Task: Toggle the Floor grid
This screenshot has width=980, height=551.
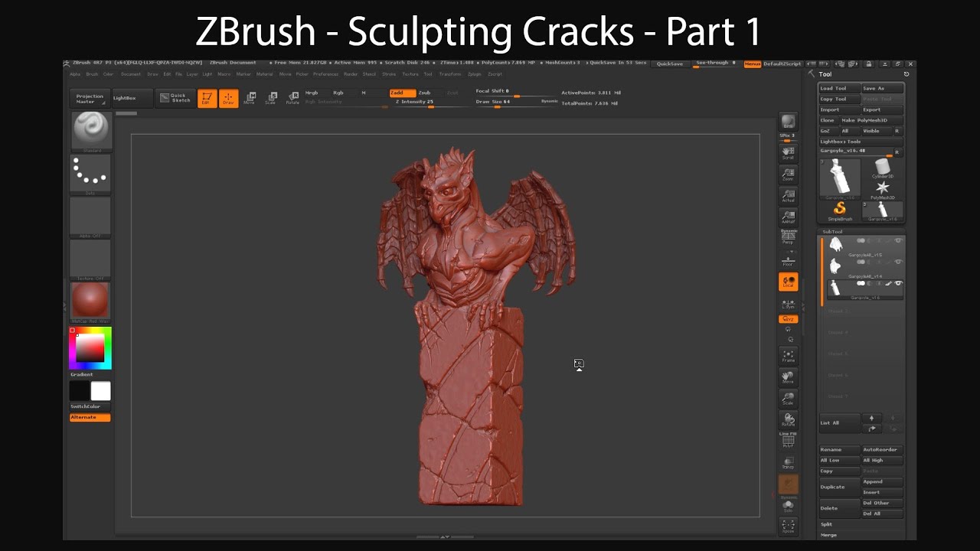Action: [x=788, y=260]
